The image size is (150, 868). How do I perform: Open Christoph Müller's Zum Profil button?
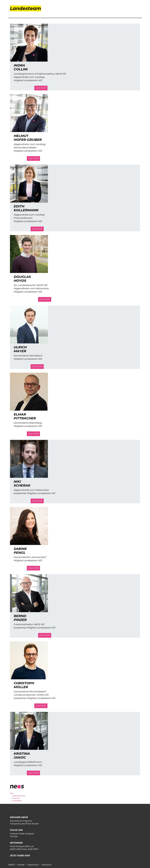[x=41, y=706]
